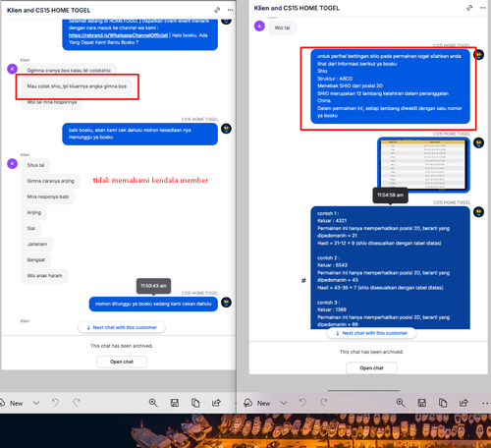Click the message 'Woi anak haram'
Screen dimensions: 491x448
click(x=44, y=276)
